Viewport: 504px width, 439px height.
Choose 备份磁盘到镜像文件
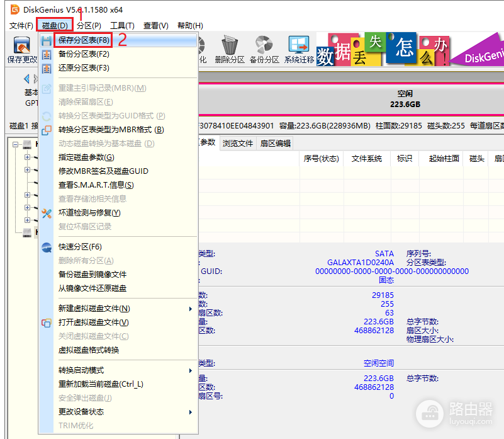click(118, 275)
